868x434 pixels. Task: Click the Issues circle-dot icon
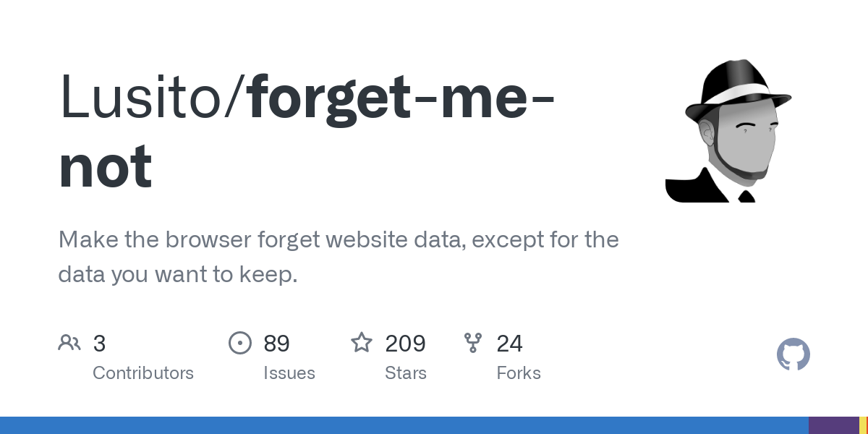239,343
